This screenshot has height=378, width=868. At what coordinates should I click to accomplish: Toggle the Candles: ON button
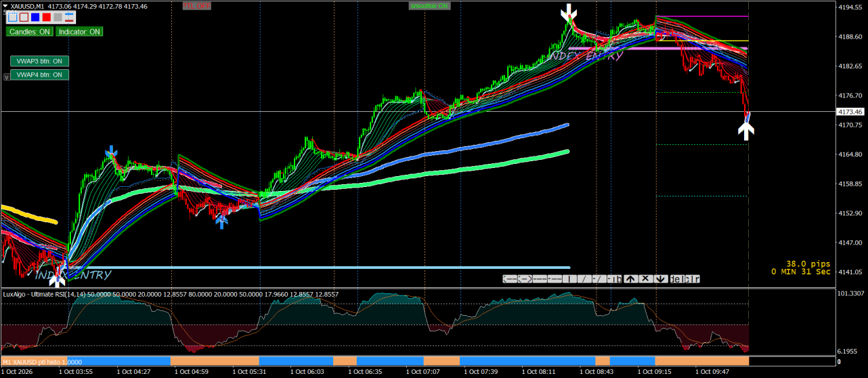click(x=30, y=31)
